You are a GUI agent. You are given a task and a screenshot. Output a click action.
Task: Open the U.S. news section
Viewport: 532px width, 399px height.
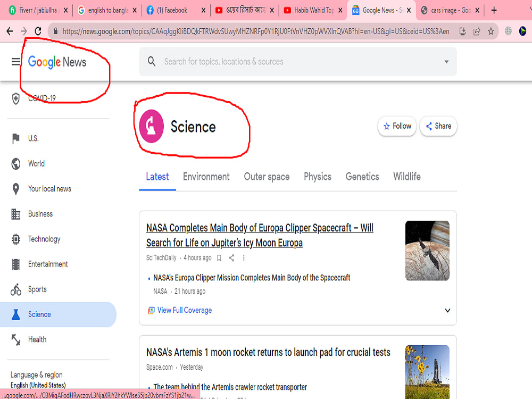pyautogui.click(x=33, y=138)
